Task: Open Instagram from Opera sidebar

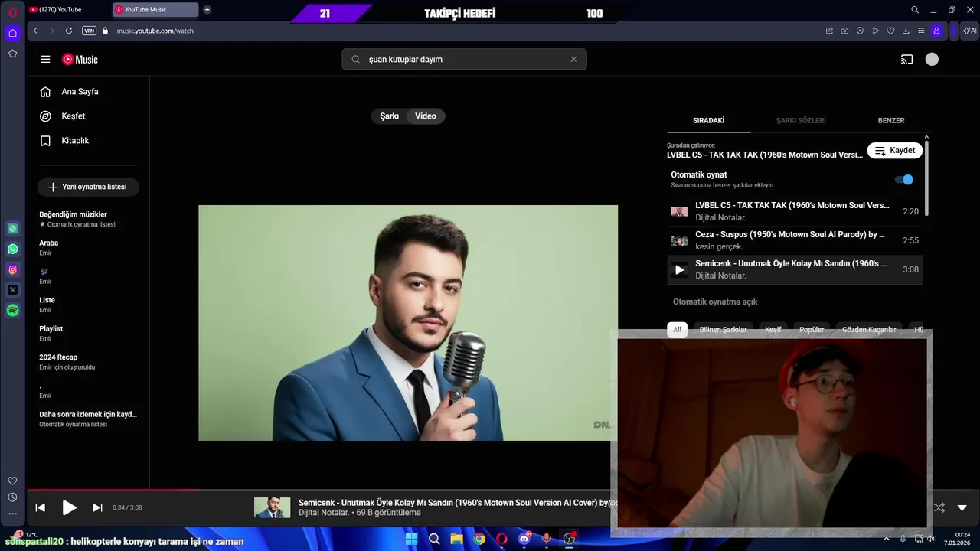Action: click(12, 269)
